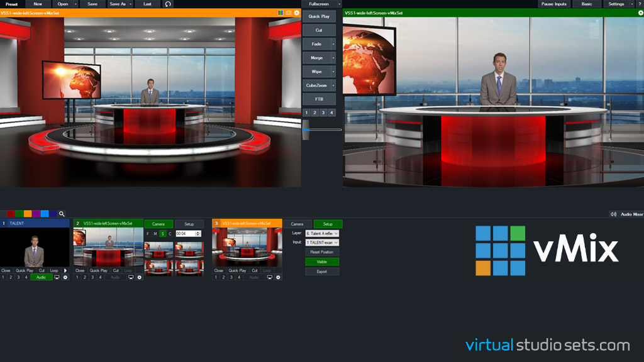644x362 pixels.
Task: Switch to Camera tab on input 2
Action: pyautogui.click(x=158, y=224)
